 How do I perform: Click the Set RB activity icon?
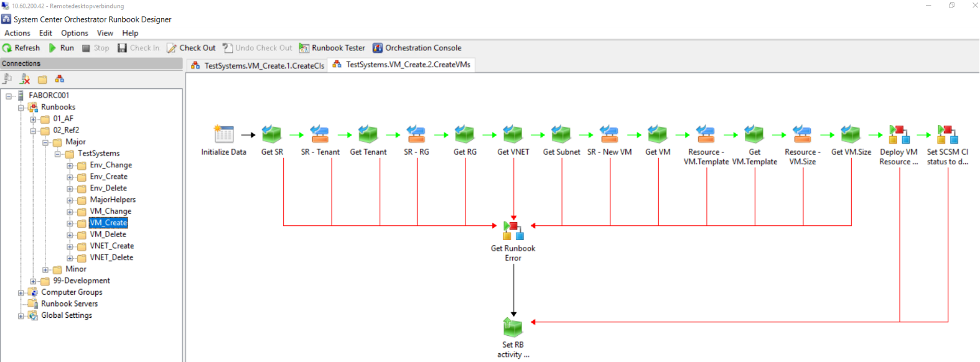513,327
